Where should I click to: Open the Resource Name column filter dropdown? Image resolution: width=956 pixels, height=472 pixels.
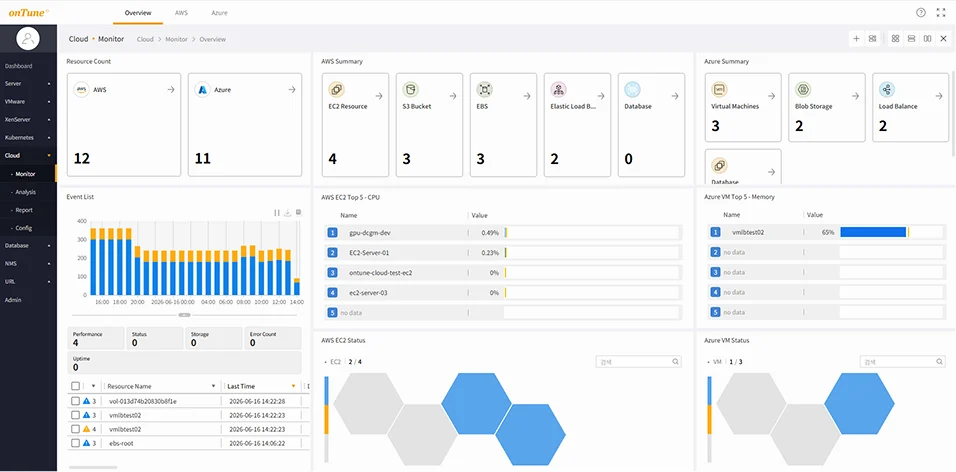pyautogui.click(x=213, y=386)
